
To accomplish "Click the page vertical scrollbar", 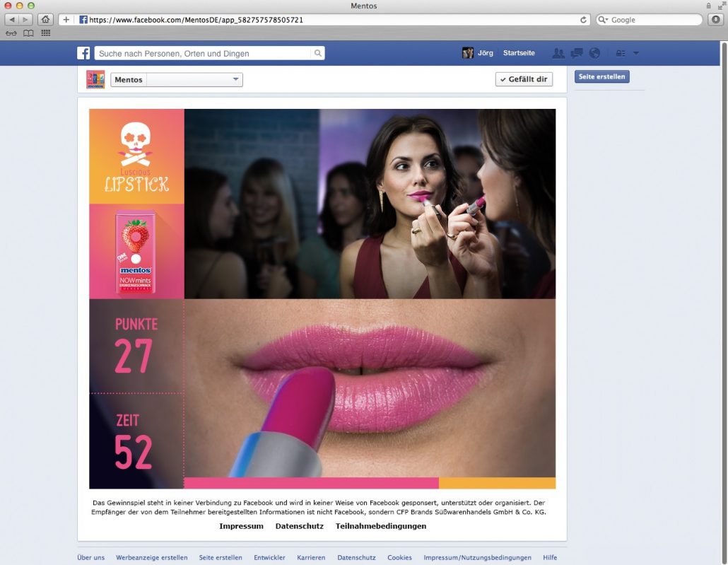I will pos(724,302).
